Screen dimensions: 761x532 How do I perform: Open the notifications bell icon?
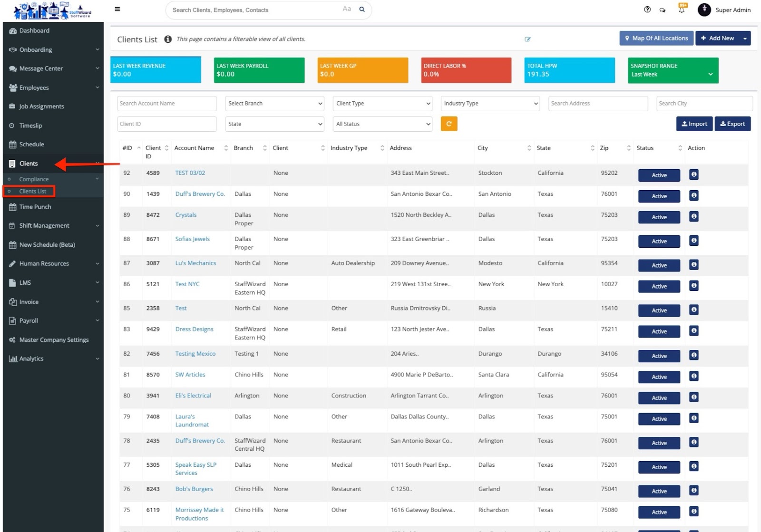(x=682, y=10)
